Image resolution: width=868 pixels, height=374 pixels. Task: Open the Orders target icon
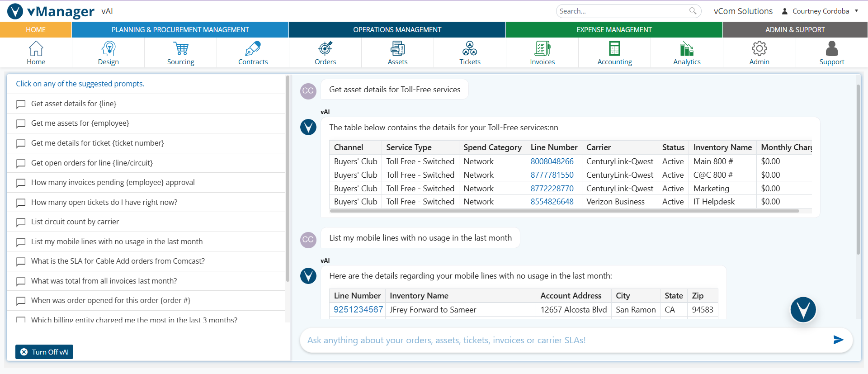pos(325,48)
